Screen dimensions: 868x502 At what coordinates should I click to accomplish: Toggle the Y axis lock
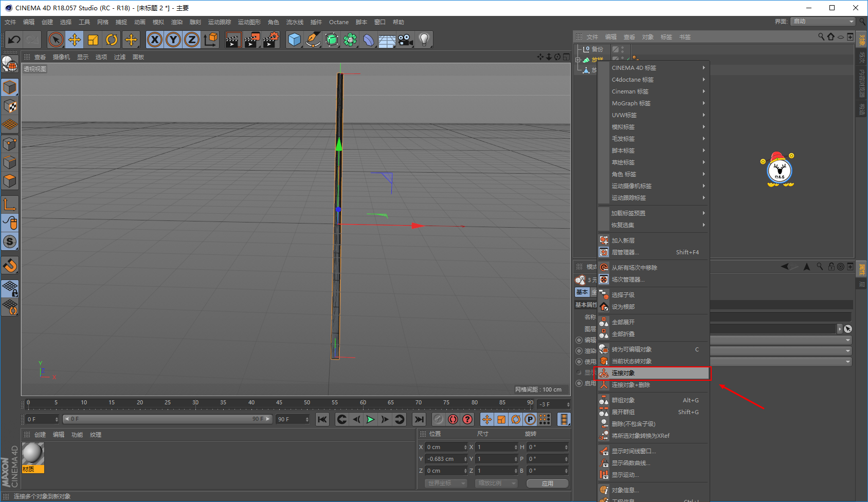(173, 40)
